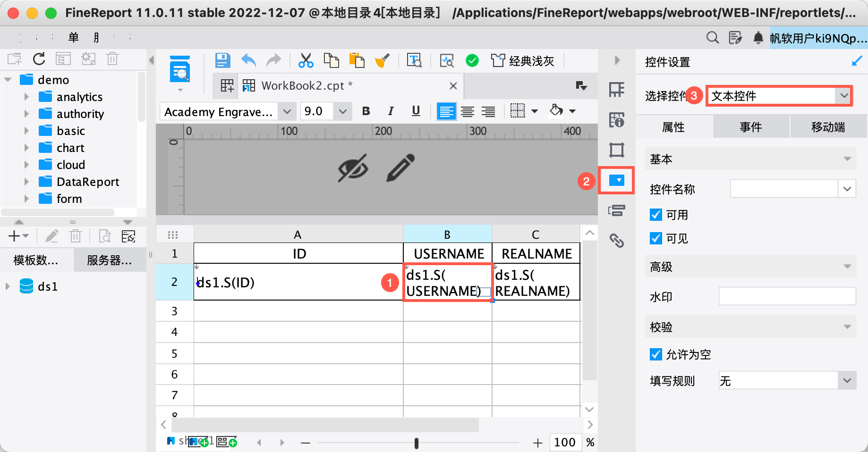Click the Format Painter brush icon

pos(382,60)
